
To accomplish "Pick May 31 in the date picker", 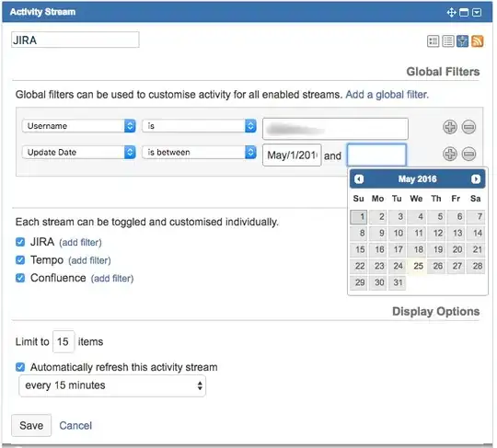I will [398, 282].
